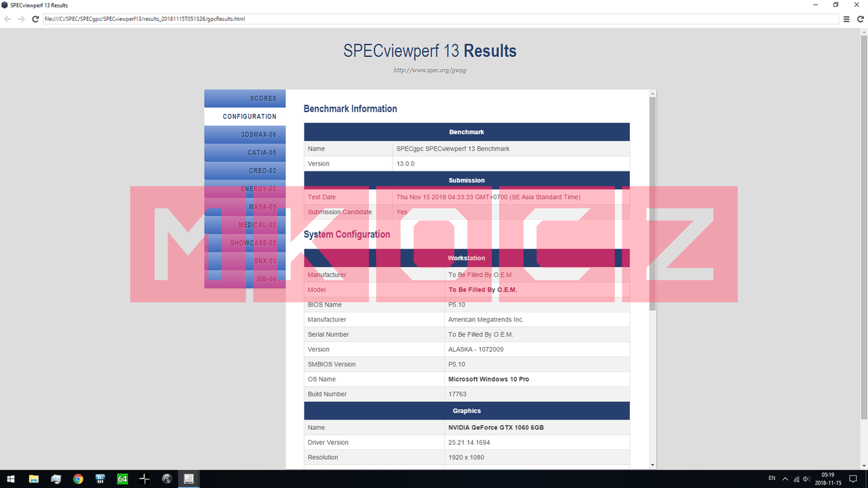Open the MEDICAL-02 tab

coord(245,225)
